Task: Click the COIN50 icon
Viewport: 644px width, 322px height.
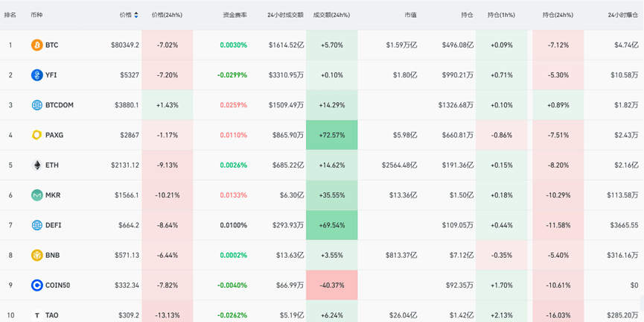Action: (x=36, y=285)
